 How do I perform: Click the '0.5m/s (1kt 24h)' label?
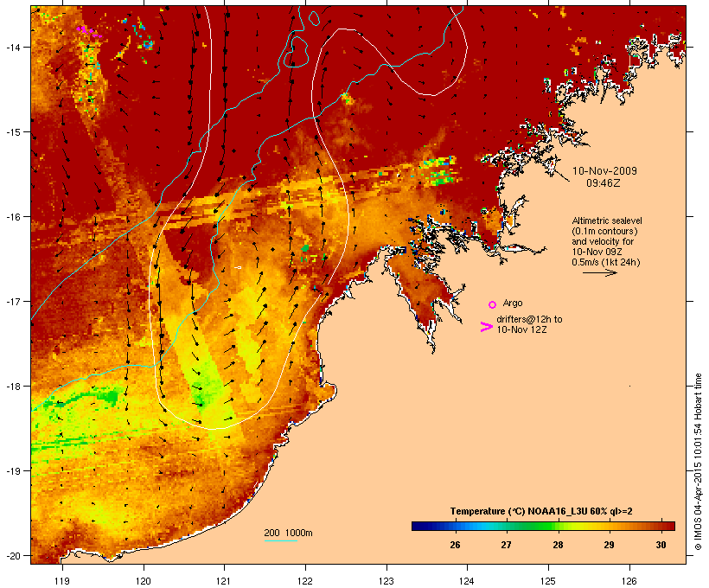click(x=606, y=262)
